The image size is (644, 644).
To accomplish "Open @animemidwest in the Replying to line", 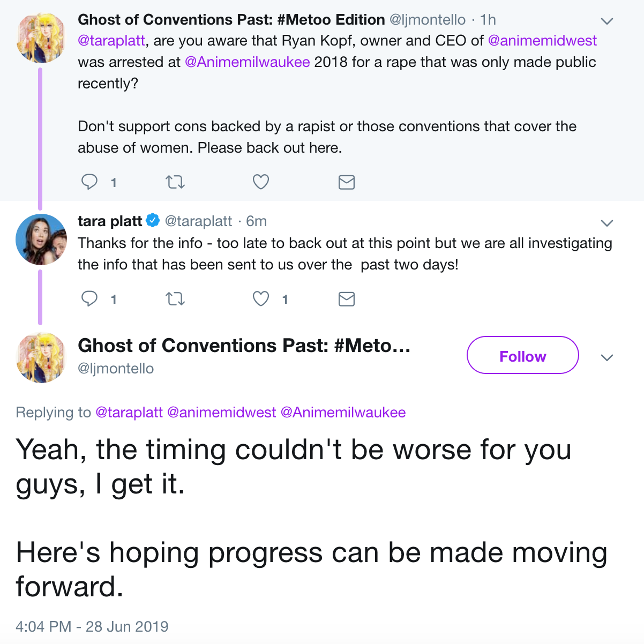I will coord(222,413).
